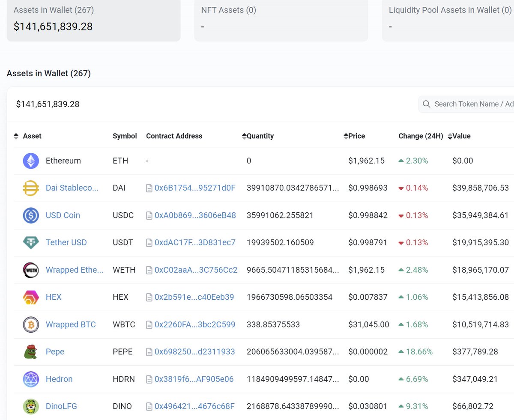
Task: Open PEPE contract address 0x698250...d2311933
Action: [x=195, y=352]
